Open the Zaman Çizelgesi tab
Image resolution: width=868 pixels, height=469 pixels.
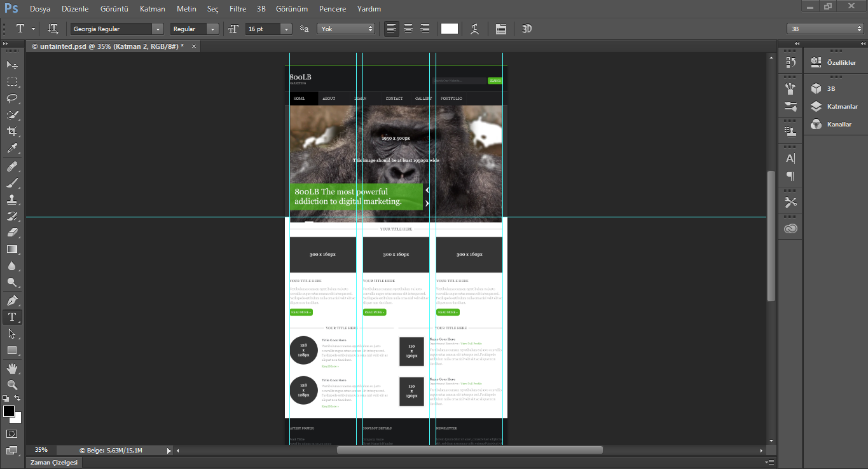coord(54,463)
